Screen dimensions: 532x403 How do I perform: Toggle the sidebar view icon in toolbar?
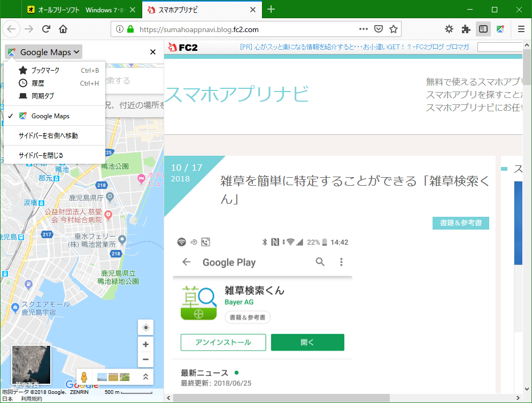pyautogui.click(x=483, y=28)
